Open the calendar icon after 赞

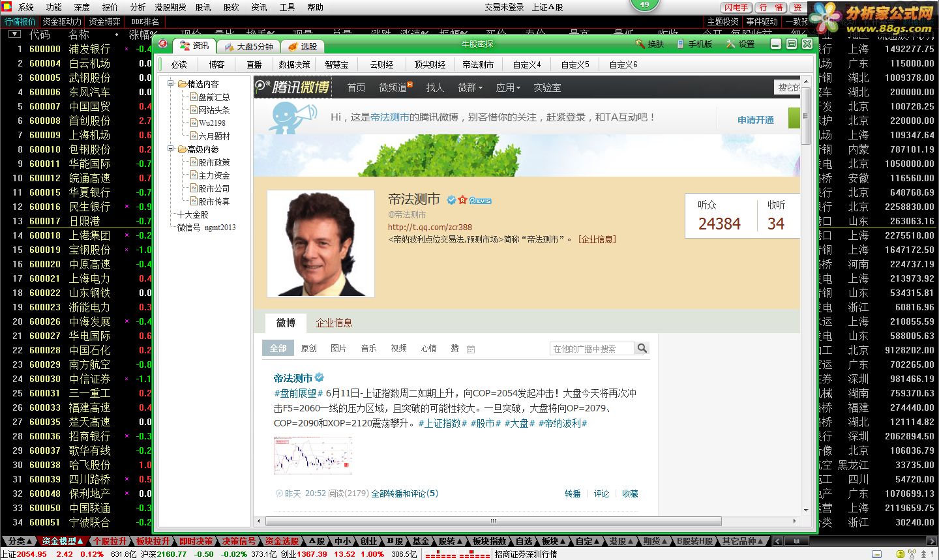(471, 349)
